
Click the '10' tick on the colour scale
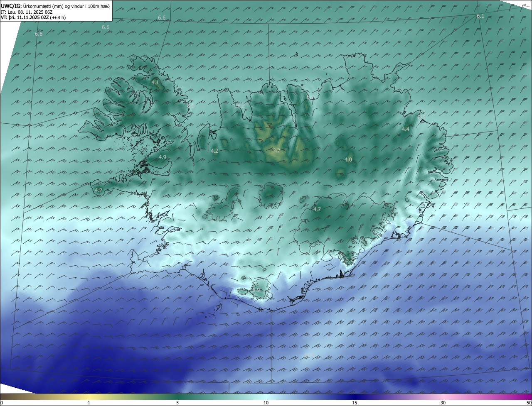point(266,403)
